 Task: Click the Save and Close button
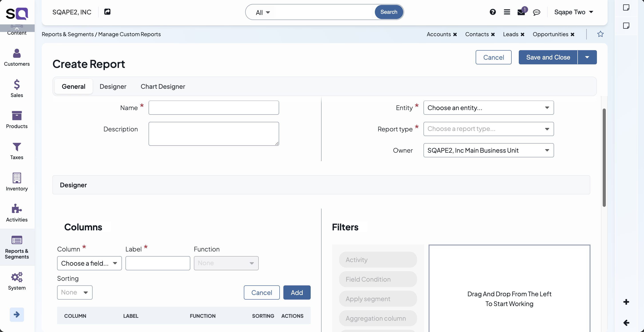pyautogui.click(x=548, y=57)
